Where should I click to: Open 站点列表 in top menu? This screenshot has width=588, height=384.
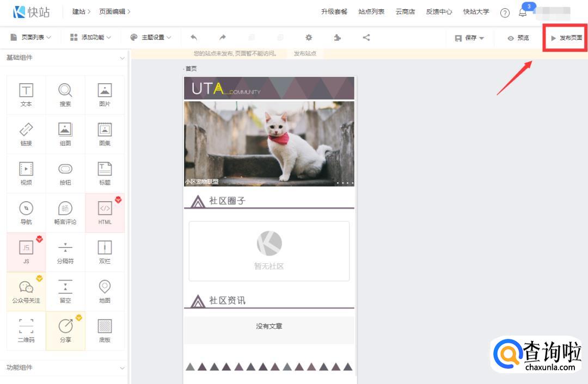(x=371, y=11)
